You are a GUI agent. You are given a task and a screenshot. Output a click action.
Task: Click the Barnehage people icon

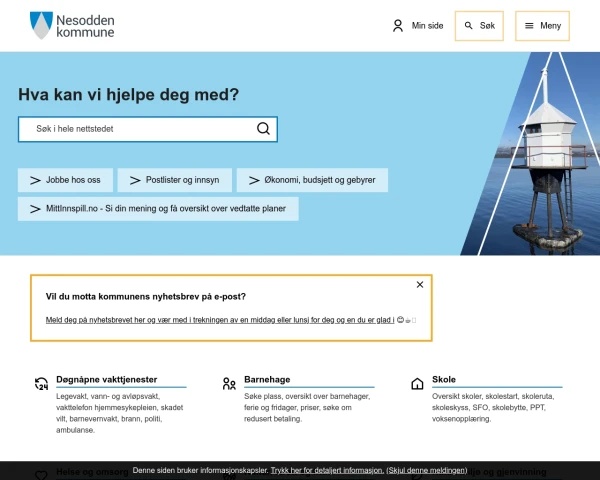[229, 383]
